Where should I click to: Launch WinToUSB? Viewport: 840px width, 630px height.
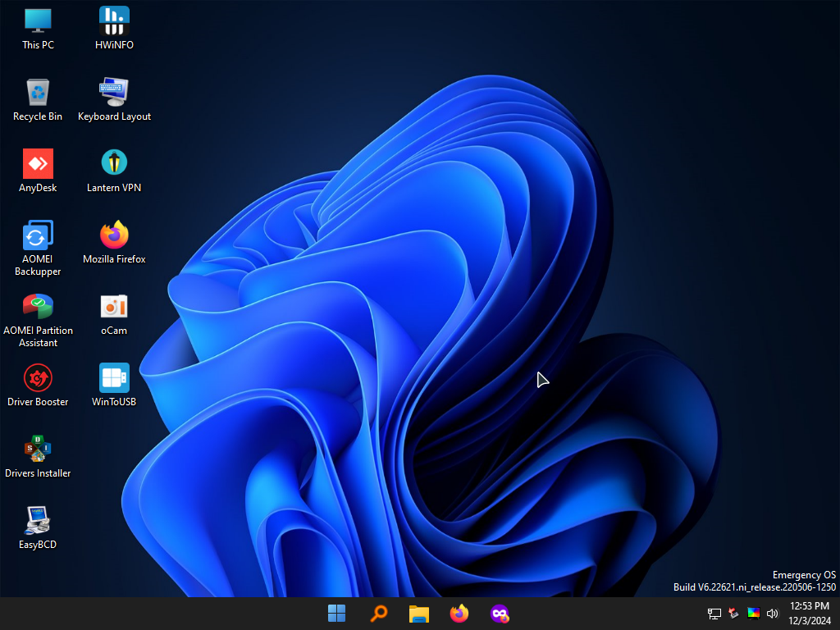(114, 377)
